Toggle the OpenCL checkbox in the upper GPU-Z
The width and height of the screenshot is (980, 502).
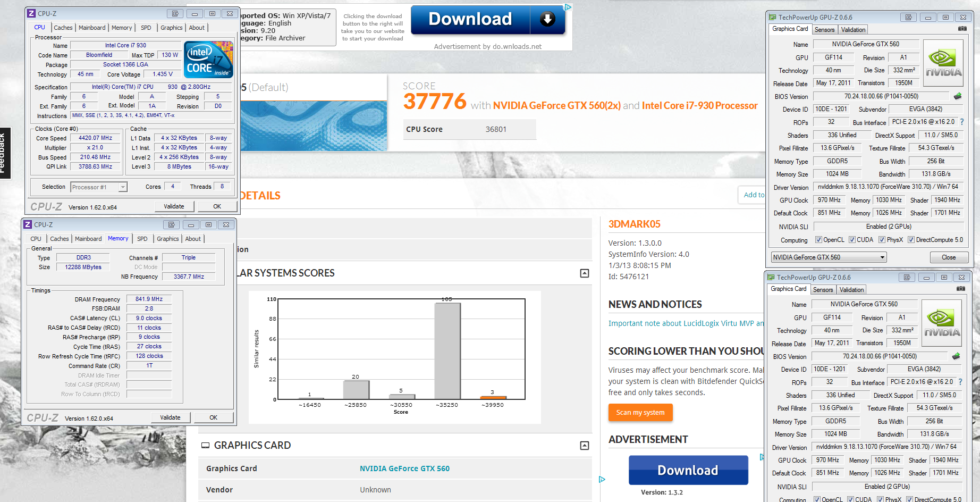(x=818, y=240)
